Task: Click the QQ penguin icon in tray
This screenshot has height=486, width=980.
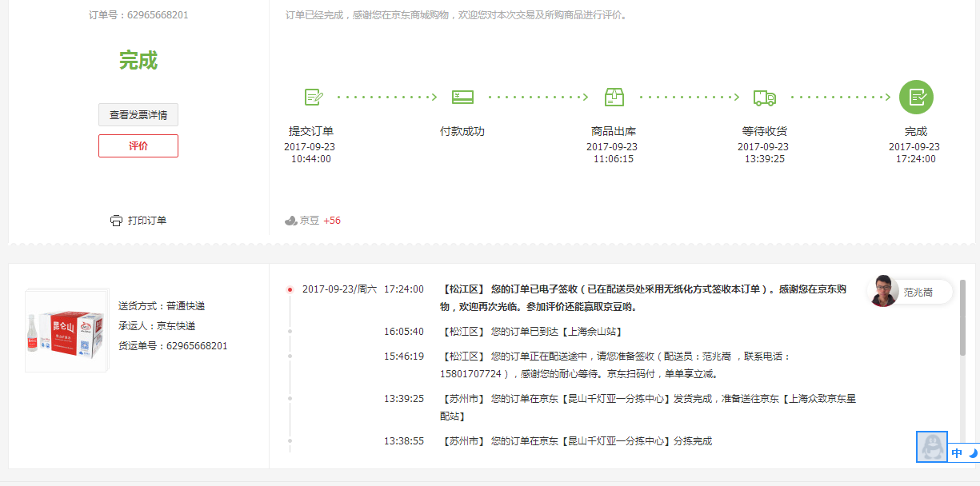Action: (931, 446)
